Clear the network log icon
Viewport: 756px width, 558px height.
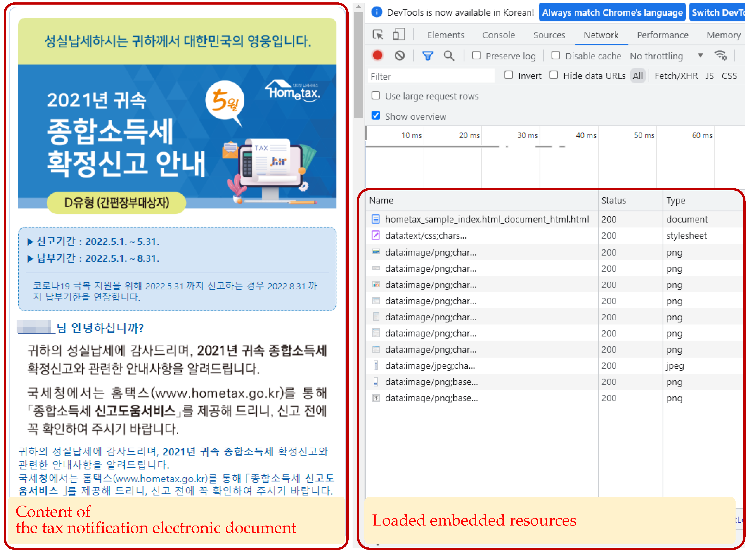click(400, 56)
